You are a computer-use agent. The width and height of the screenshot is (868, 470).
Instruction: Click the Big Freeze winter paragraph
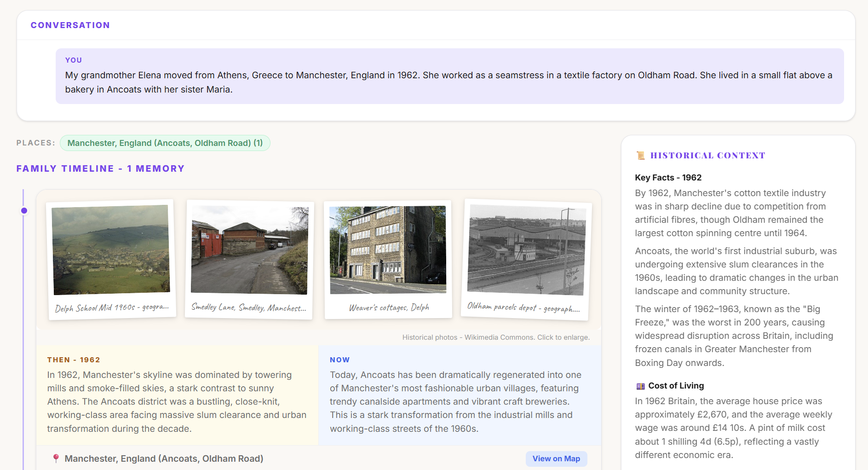click(734, 336)
